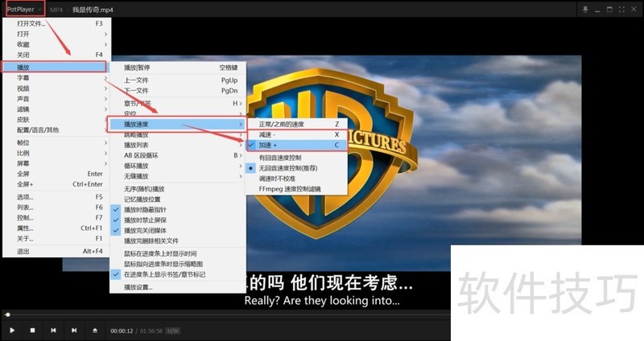
Task: Select FFmpeg 速度控制滤镜 entry
Action: click(297, 189)
